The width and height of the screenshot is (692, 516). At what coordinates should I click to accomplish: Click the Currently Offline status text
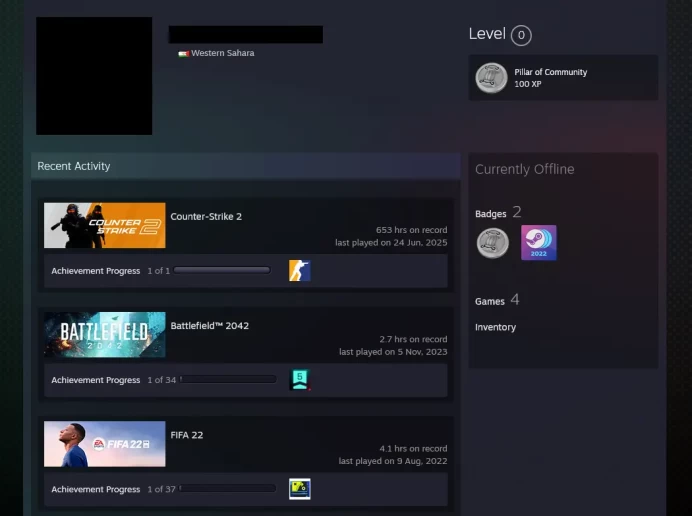tap(525, 169)
